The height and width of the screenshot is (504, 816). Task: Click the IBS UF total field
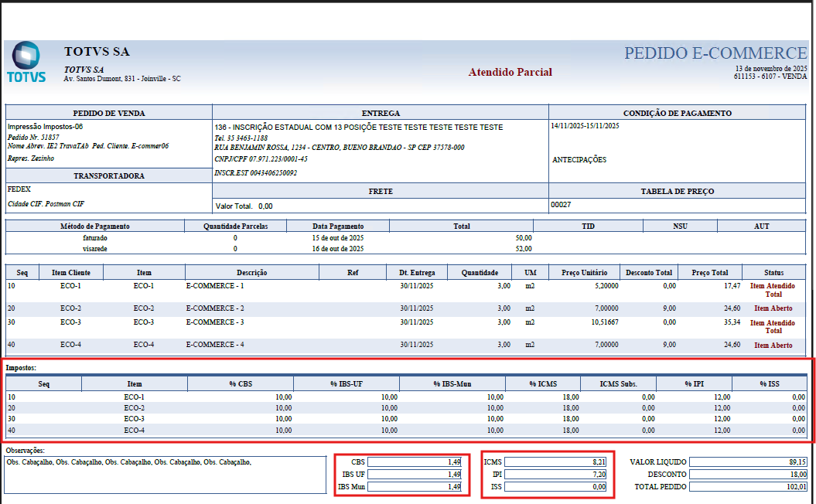point(415,475)
